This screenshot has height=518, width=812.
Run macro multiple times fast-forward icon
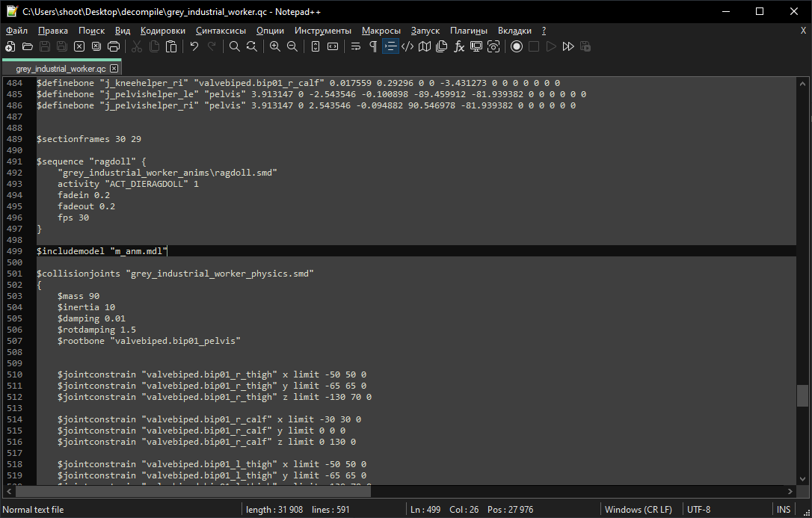(568, 46)
